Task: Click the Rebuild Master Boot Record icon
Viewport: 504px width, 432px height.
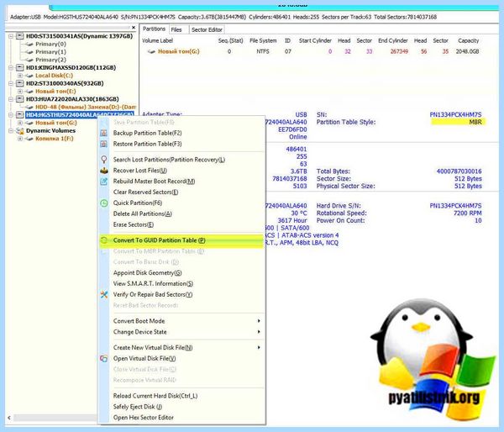Action: [104, 181]
